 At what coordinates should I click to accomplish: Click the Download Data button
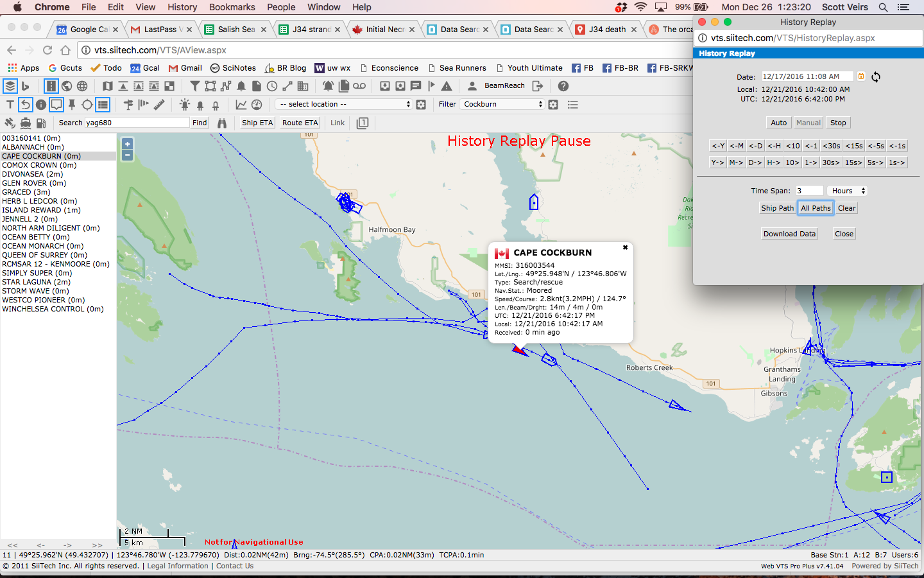(789, 234)
